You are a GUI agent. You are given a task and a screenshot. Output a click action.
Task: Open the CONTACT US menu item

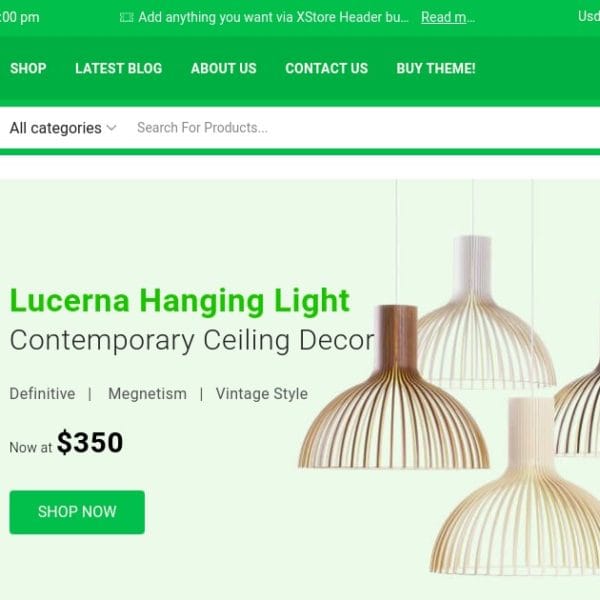coord(326,68)
